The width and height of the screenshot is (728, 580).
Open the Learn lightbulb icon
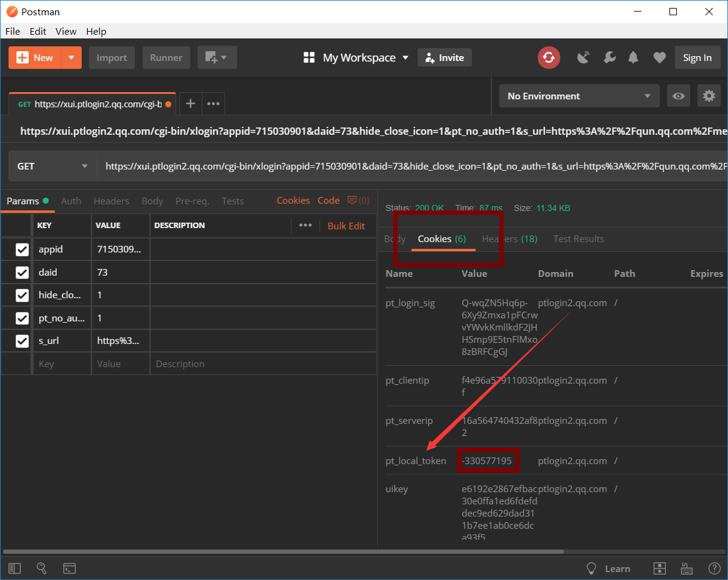tap(591, 568)
